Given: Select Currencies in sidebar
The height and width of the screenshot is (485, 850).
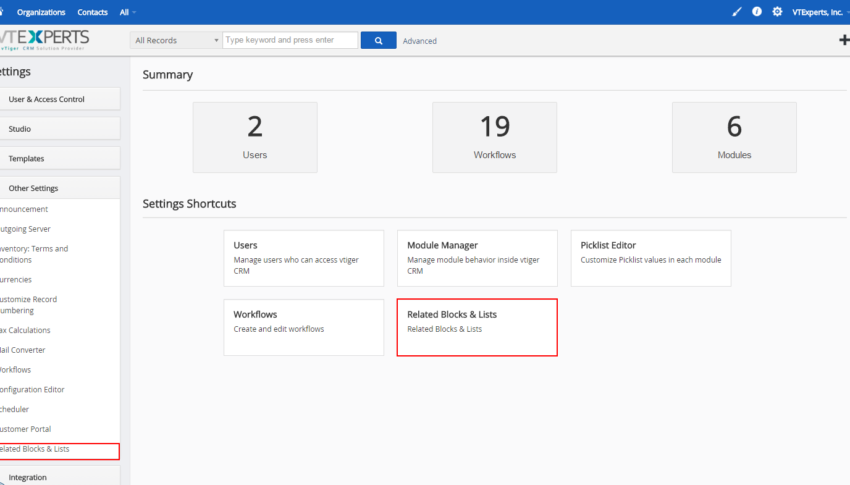Looking at the screenshot, I should [x=16, y=280].
